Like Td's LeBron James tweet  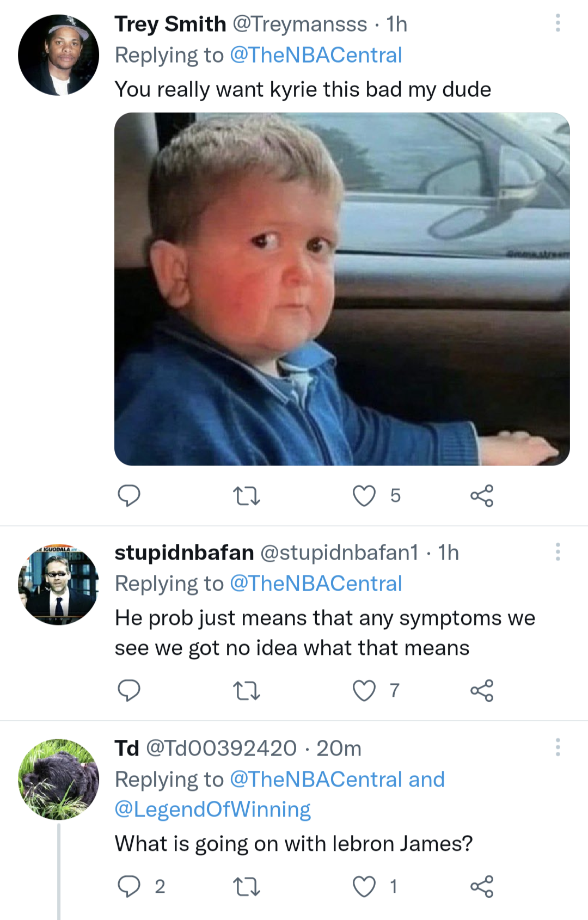pyautogui.click(x=364, y=887)
